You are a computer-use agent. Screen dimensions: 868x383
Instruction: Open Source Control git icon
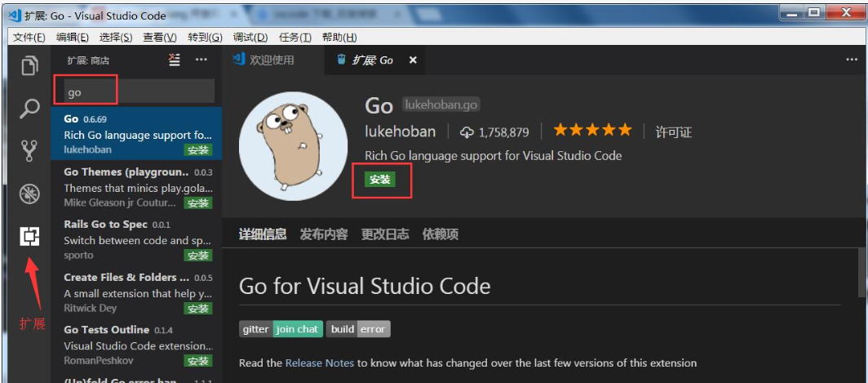[29, 151]
